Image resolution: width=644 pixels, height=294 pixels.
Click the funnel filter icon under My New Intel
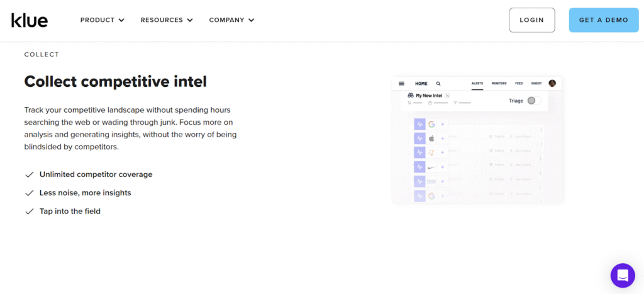pyautogui.click(x=455, y=103)
